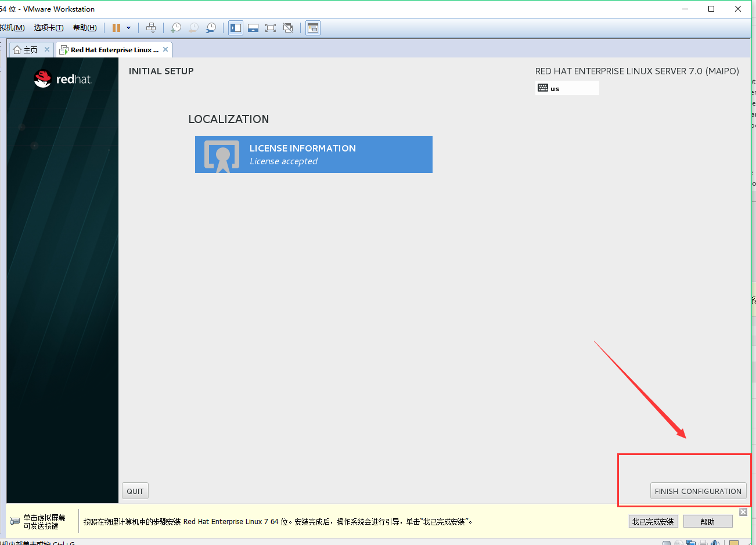Click the 'License accepted' status text
The height and width of the screenshot is (545, 756).
283,161
